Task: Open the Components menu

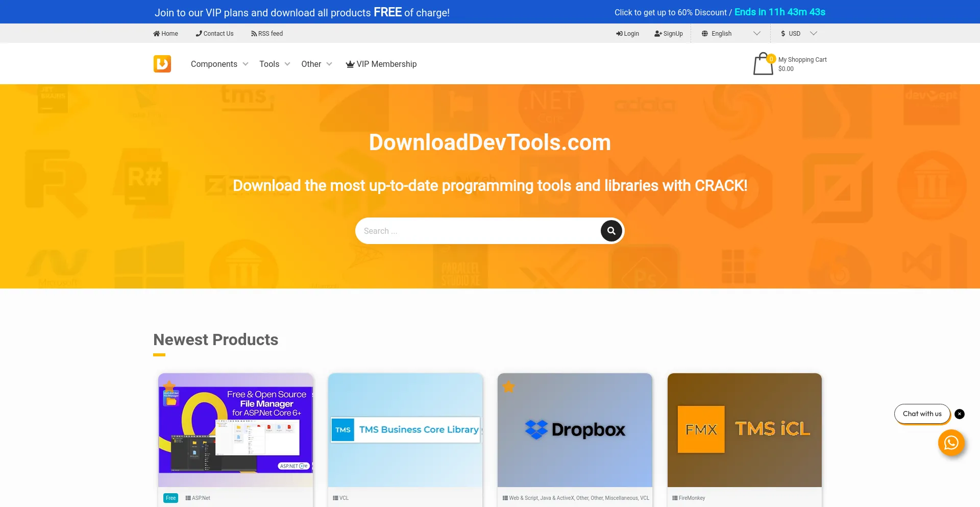Action: [x=214, y=64]
